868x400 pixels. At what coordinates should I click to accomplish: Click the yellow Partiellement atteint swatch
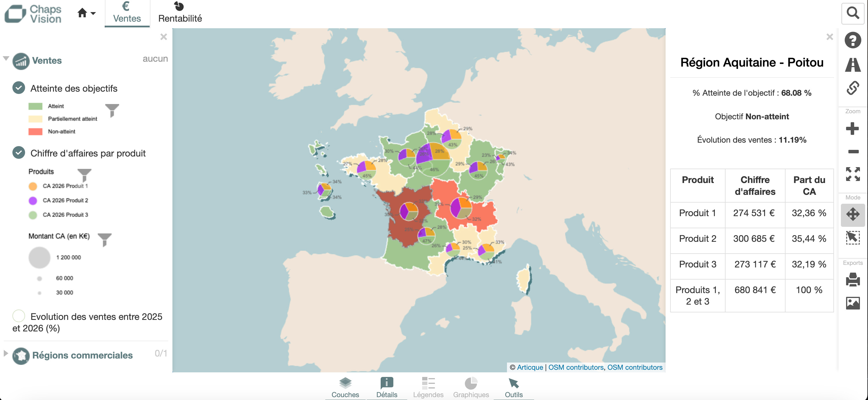pyautogui.click(x=35, y=119)
